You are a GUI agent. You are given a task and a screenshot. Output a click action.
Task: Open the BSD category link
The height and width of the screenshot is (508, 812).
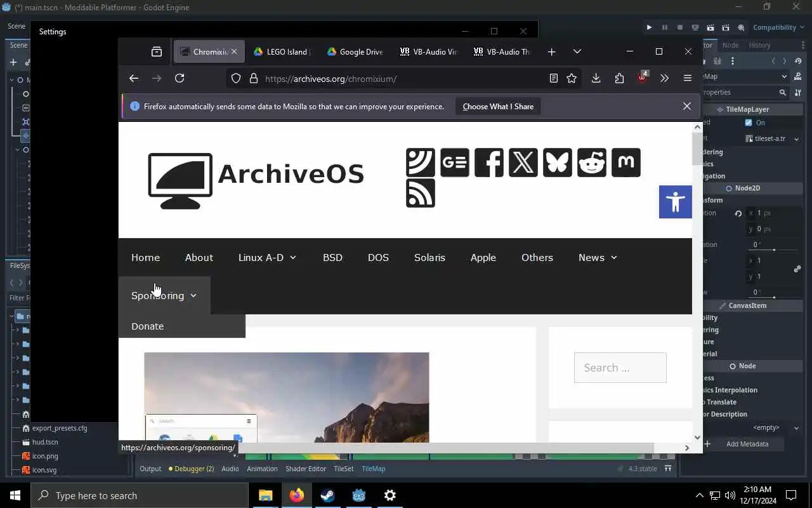point(332,257)
